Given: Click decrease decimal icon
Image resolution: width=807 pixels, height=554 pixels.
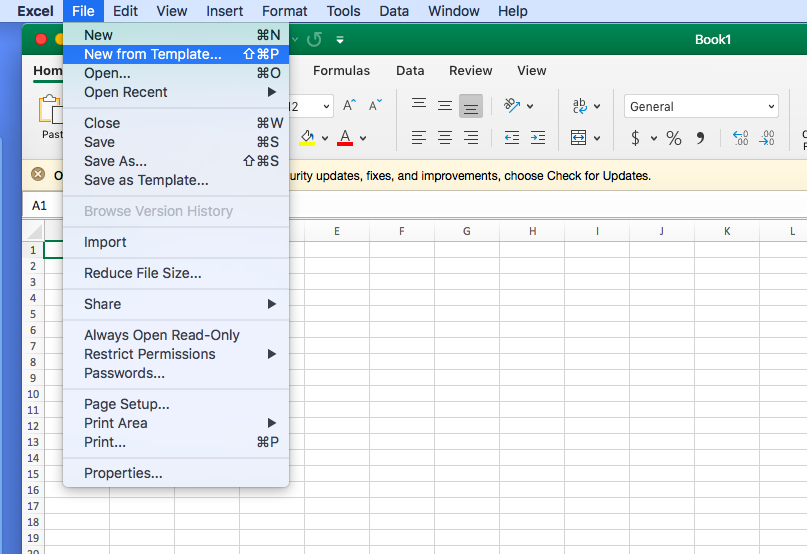Looking at the screenshot, I should click(x=767, y=137).
